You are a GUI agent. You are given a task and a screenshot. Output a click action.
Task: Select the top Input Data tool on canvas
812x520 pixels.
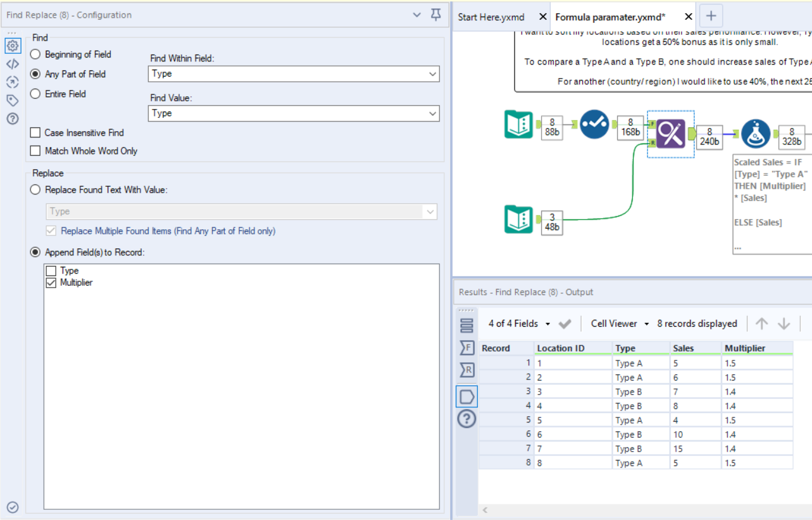coord(518,125)
